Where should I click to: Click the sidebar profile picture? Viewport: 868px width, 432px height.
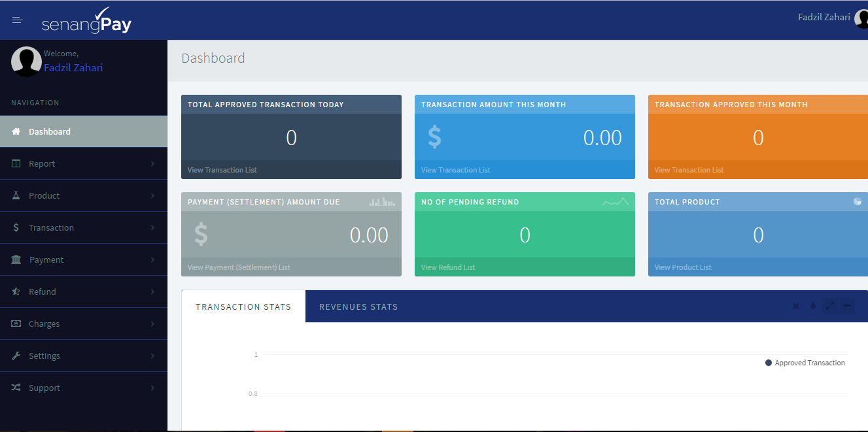[x=26, y=61]
